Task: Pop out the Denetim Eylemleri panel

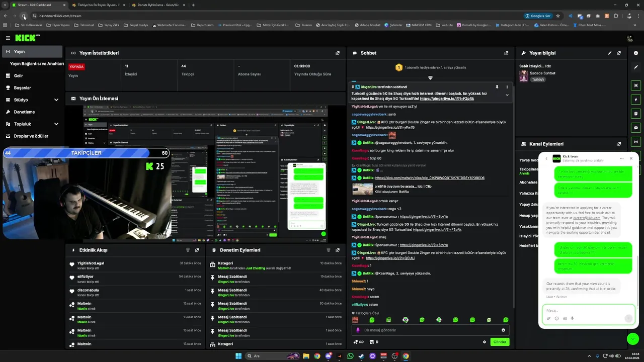Action: (x=338, y=250)
